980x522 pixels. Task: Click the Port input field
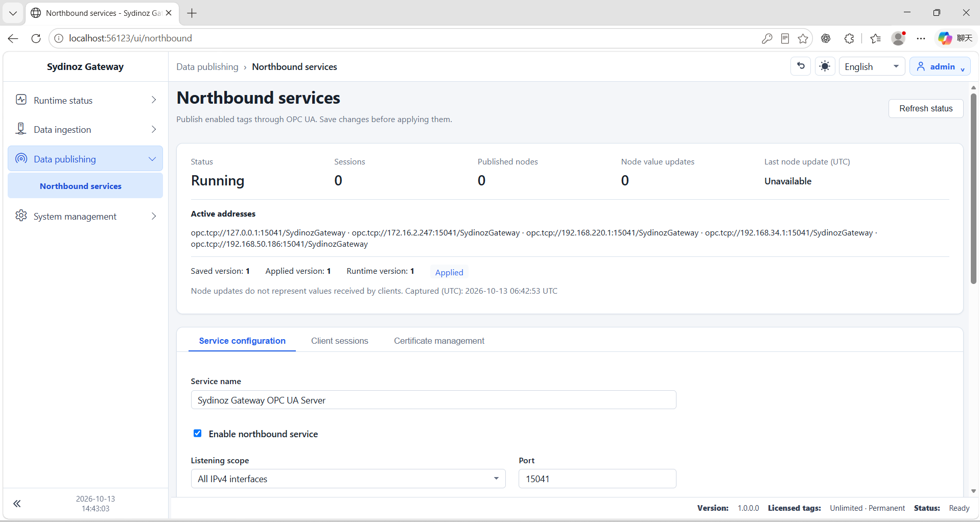click(597, 479)
